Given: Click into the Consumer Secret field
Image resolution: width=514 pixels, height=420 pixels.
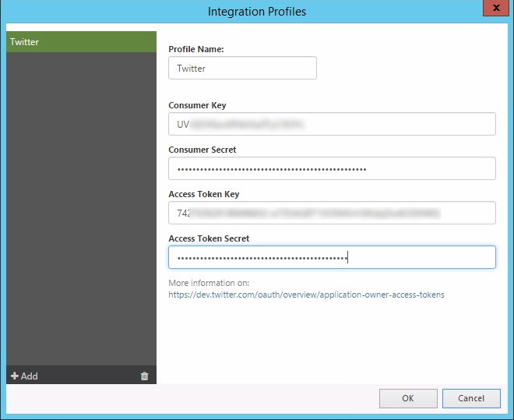Looking at the screenshot, I should tap(332, 168).
